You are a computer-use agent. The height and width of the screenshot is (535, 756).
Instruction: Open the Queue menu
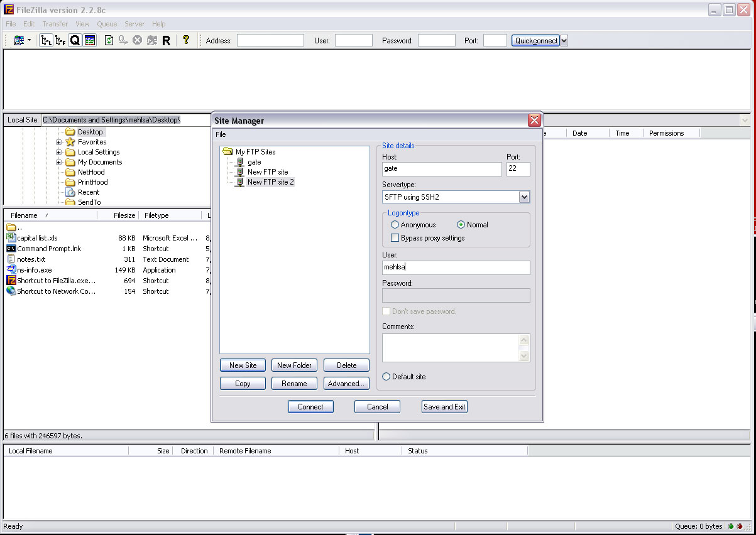pos(107,24)
